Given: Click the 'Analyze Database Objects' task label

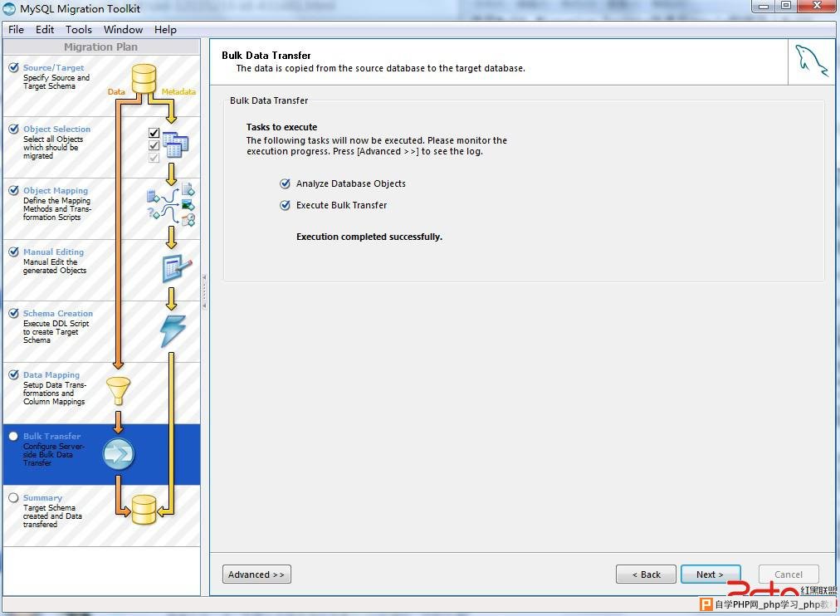Looking at the screenshot, I should 351,183.
